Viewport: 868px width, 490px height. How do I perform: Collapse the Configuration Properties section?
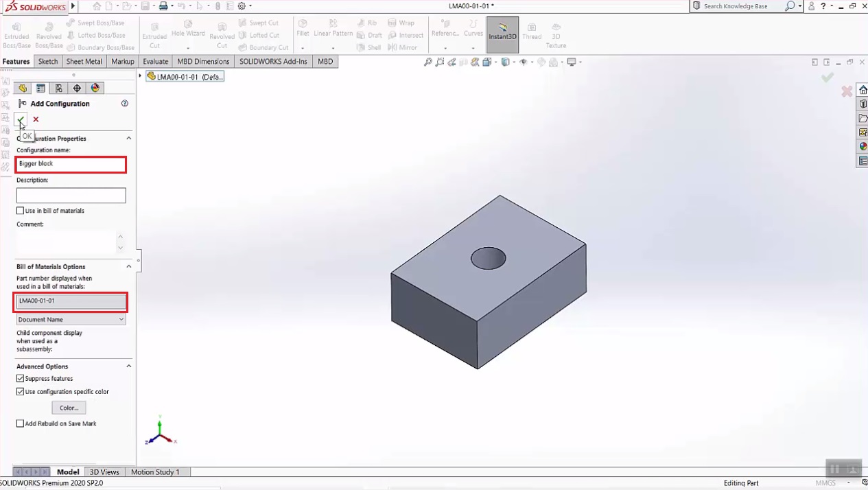click(x=128, y=138)
